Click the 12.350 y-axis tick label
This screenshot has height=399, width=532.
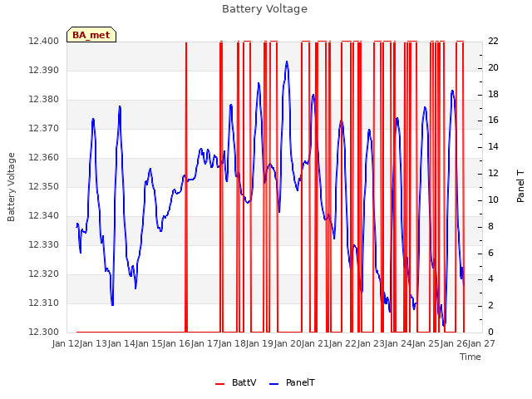pos(43,187)
